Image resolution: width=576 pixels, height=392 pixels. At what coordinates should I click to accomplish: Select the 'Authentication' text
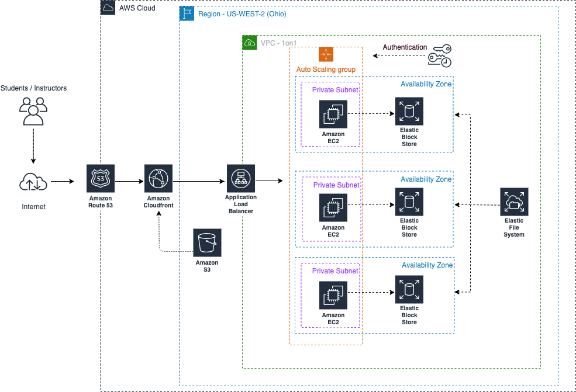[405, 47]
